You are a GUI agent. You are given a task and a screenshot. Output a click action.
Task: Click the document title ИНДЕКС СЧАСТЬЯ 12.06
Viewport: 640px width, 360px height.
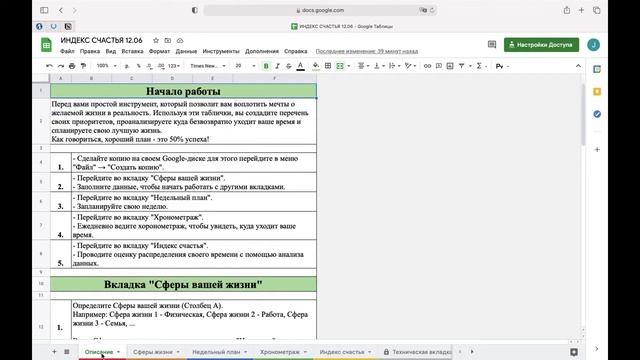coord(101,40)
